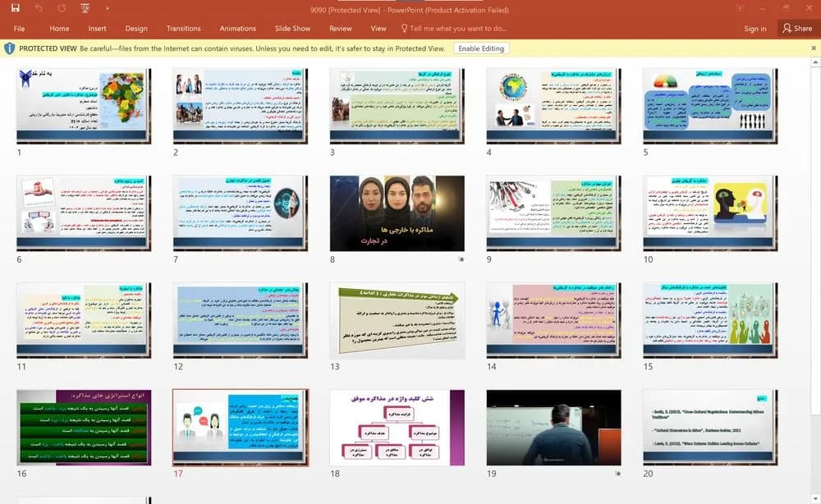Click the Protected View shield icon

[9, 48]
